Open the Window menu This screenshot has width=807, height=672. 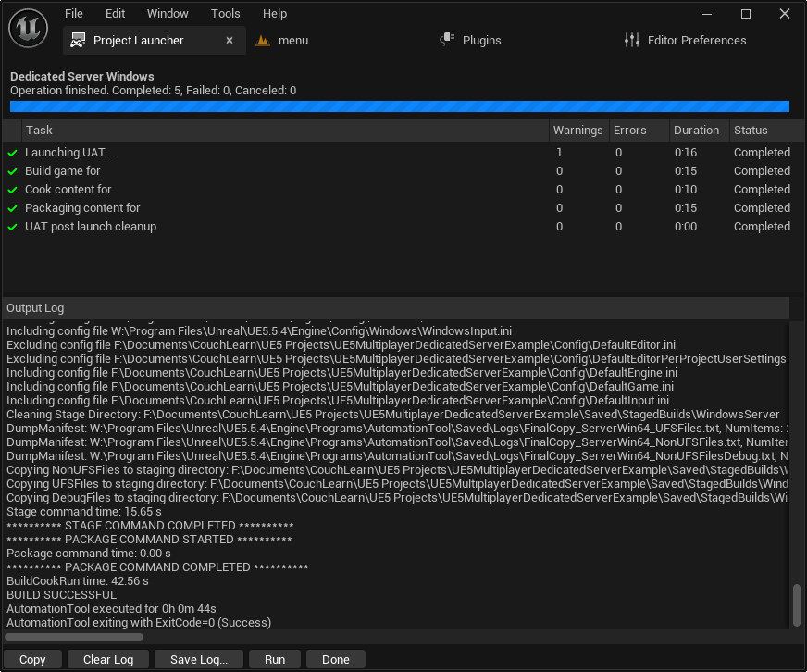point(168,13)
